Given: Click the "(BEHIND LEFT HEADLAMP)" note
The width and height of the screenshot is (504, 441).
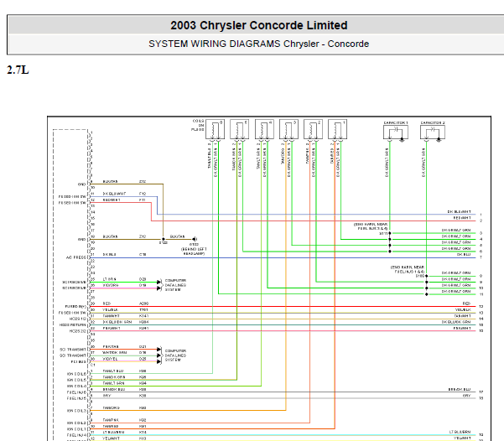Looking at the screenshot, I should 194,252.
